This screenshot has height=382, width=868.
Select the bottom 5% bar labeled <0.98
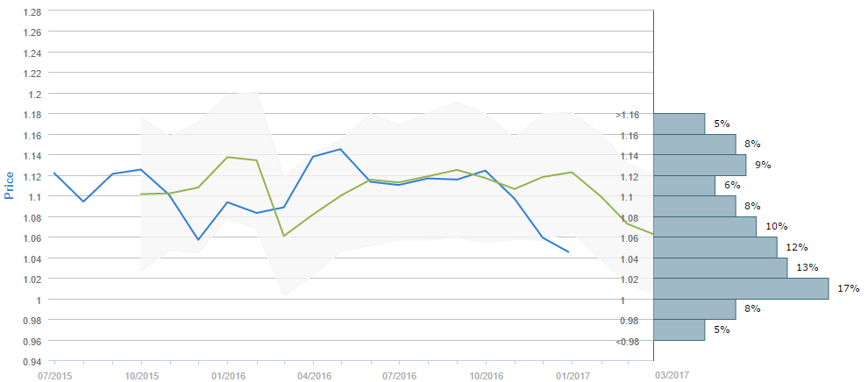coord(679,330)
